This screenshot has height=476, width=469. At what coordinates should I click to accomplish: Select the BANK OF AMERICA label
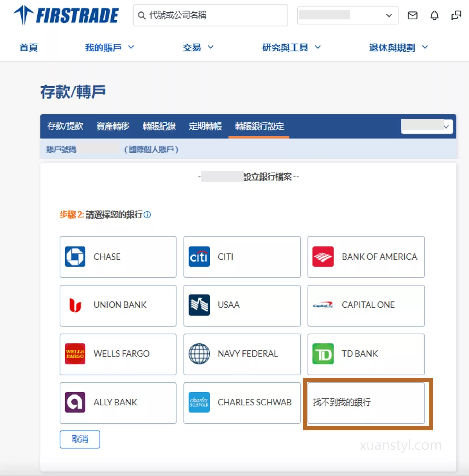click(x=379, y=257)
